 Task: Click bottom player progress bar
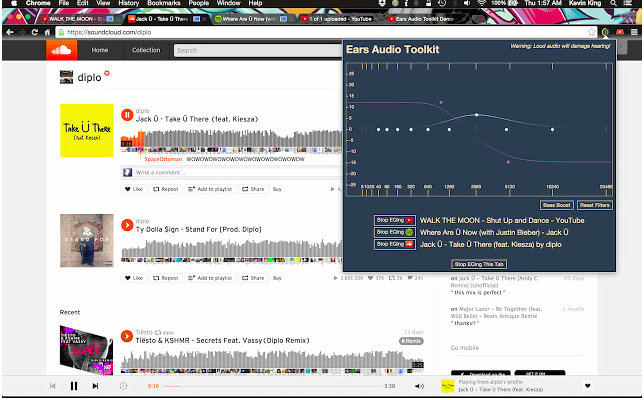click(x=271, y=386)
